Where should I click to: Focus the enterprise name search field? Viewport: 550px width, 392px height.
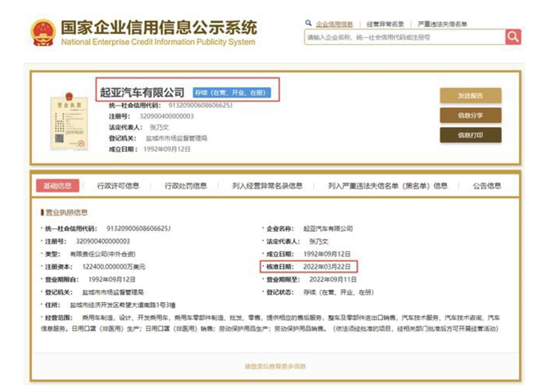point(405,37)
